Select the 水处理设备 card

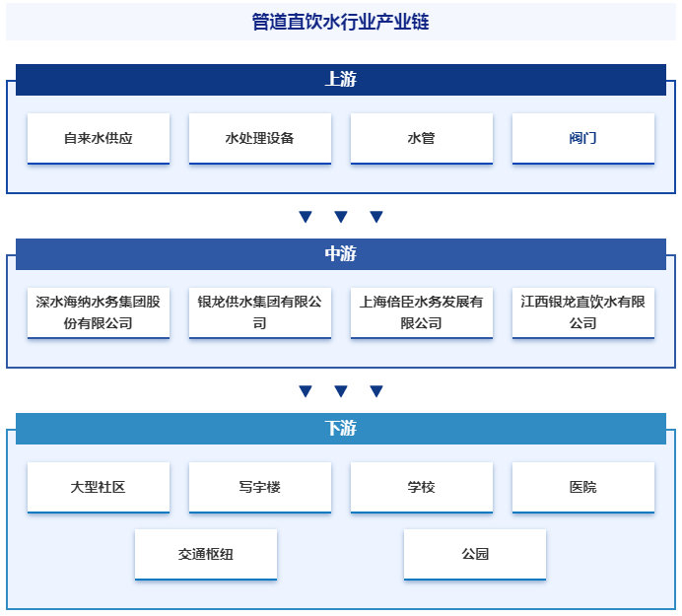pos(260,138)
